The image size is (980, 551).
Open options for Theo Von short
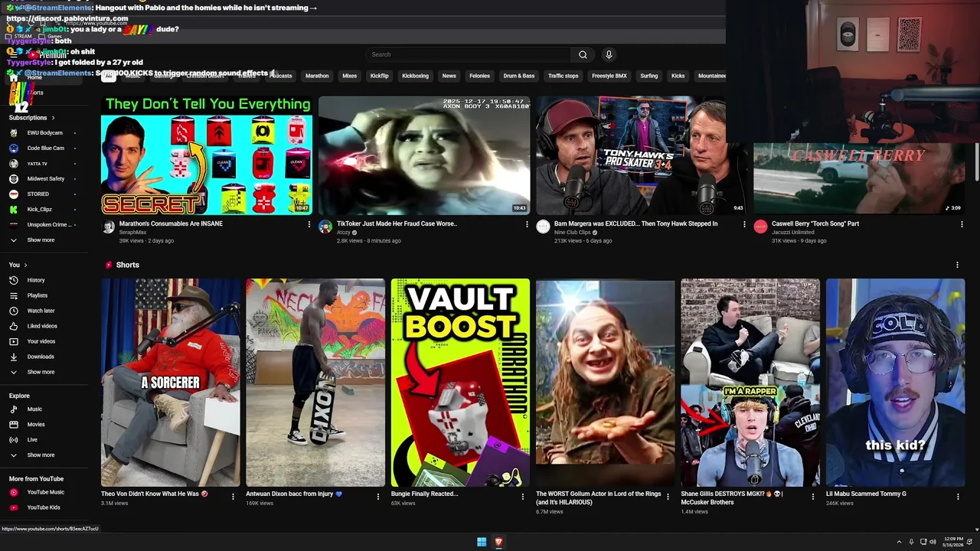tap(234, 497)
